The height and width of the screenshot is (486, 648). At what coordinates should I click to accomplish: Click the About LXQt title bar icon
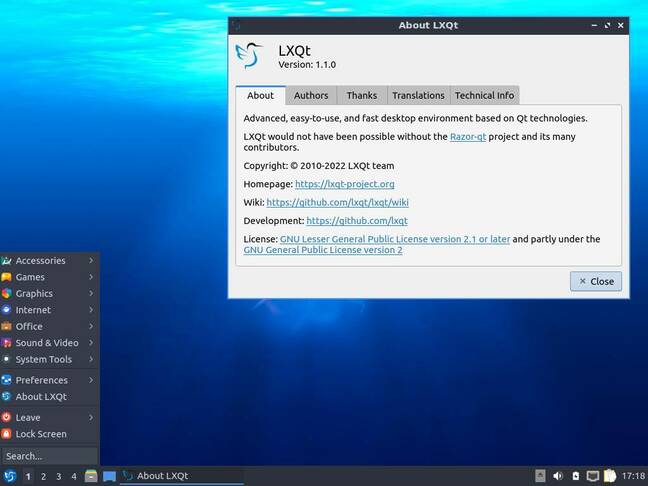click(x=236, y=25)
